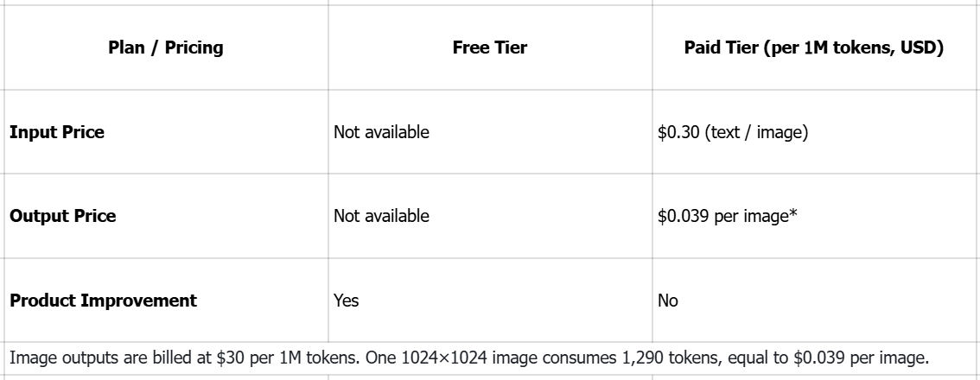This screenshot has height=380, width=980.
Task: Click the image outputs billing footnote
Action: 469,358
